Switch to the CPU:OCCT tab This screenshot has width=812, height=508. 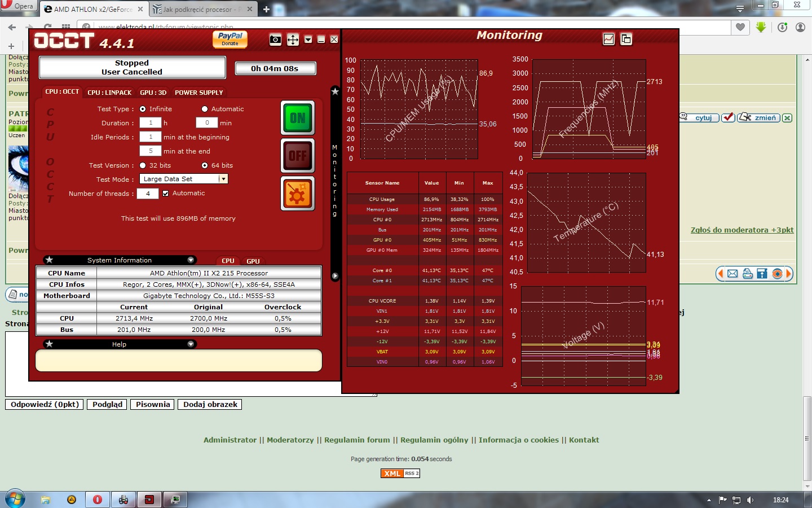pyautogui.click(x=62, y=91)
